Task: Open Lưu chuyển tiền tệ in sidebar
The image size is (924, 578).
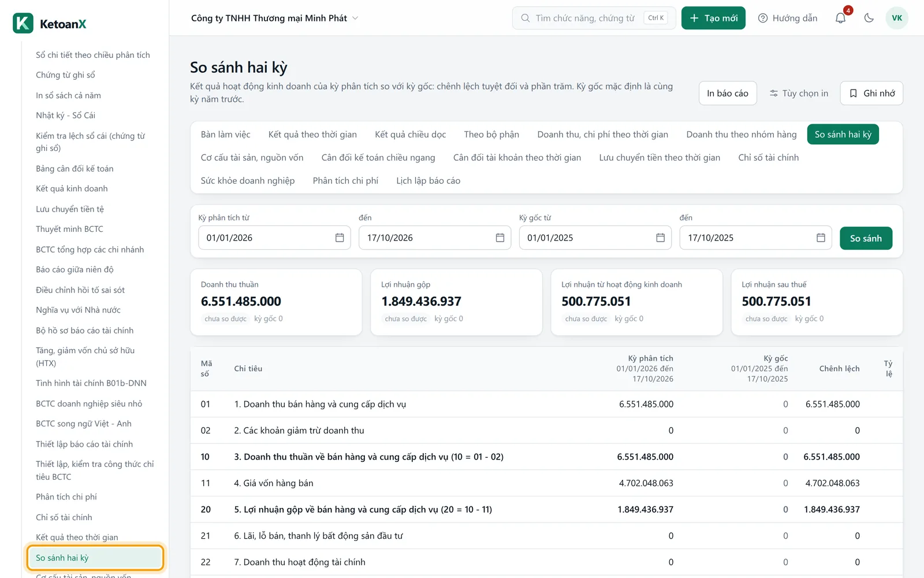Action: point(70,209)
